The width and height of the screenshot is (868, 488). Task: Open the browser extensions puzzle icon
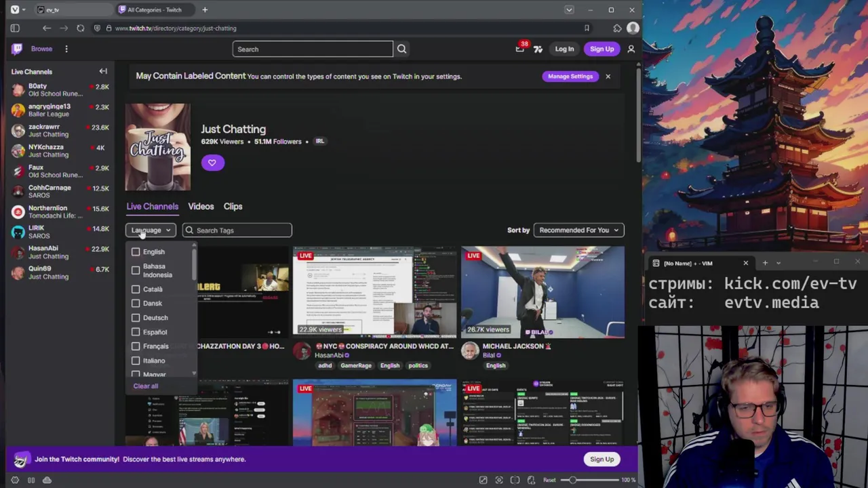[x=617, y=28]
